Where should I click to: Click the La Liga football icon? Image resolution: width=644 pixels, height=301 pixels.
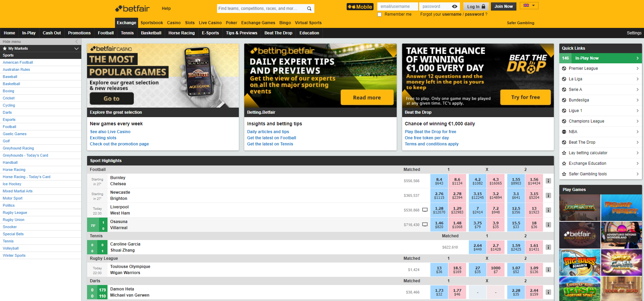[x=564, y=79]
